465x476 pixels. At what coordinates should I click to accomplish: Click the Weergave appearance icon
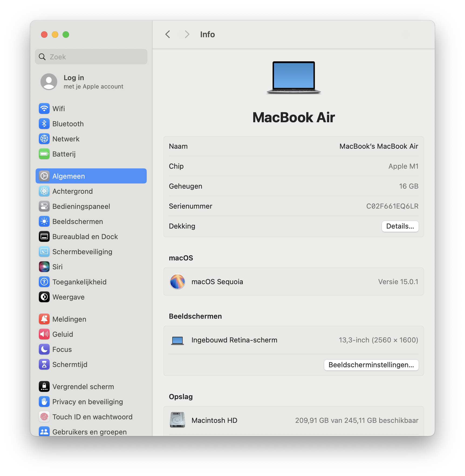click(x=44, y=297)
